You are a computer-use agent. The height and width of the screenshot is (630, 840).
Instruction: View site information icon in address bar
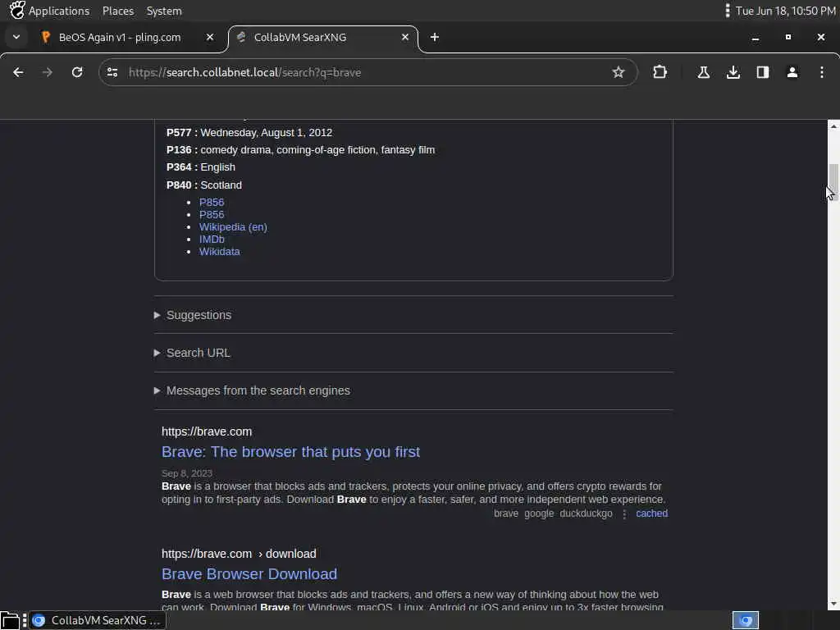[112, 72]
